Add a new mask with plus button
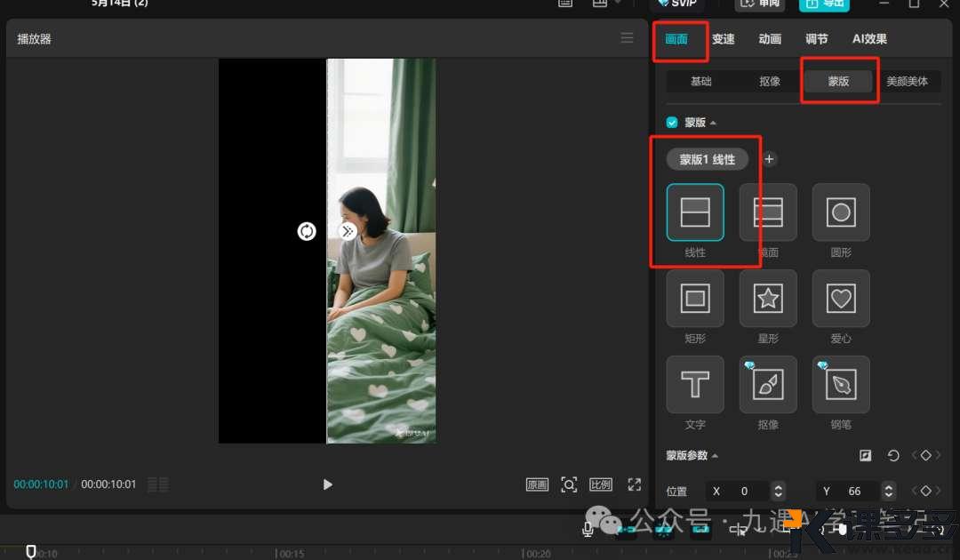Viewport: 960px width, 560px height. 770,159
